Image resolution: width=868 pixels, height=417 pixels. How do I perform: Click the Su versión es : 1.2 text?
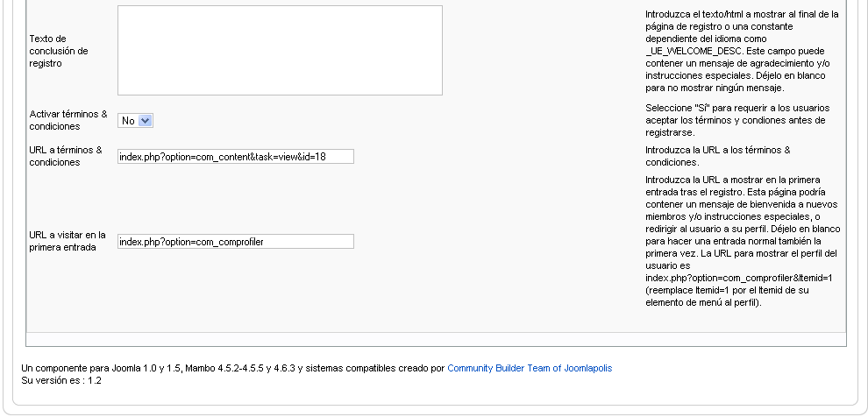60,380
